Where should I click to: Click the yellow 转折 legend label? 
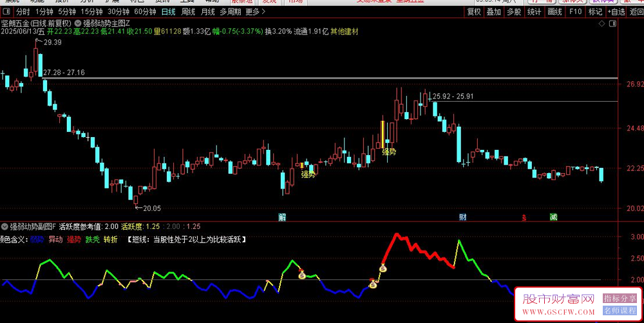111,240
